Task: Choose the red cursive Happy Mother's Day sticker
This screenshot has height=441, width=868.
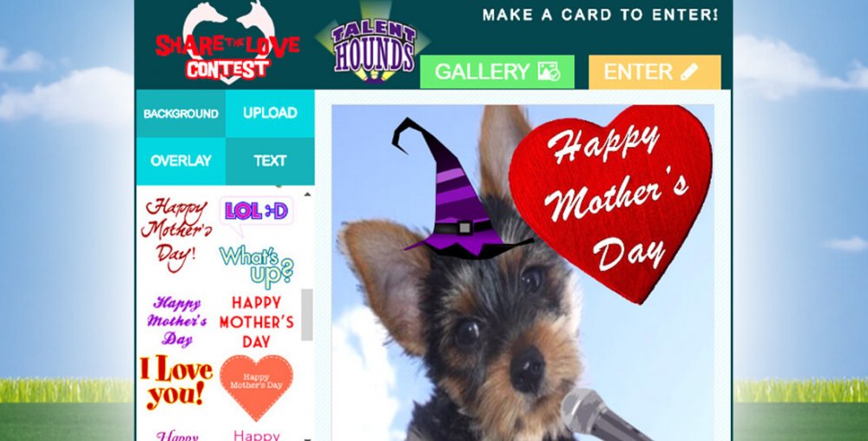Action: tap(176, 236)
